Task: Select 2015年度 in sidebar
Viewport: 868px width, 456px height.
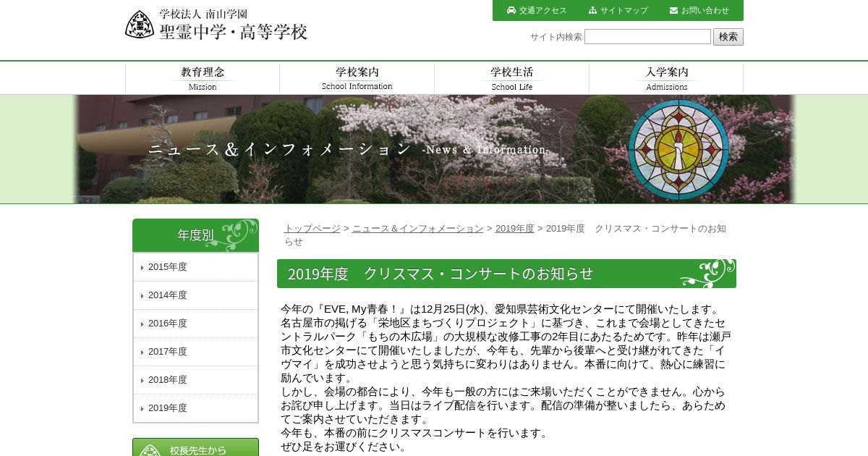Action: pyautogui.click(x=195, y=267)
